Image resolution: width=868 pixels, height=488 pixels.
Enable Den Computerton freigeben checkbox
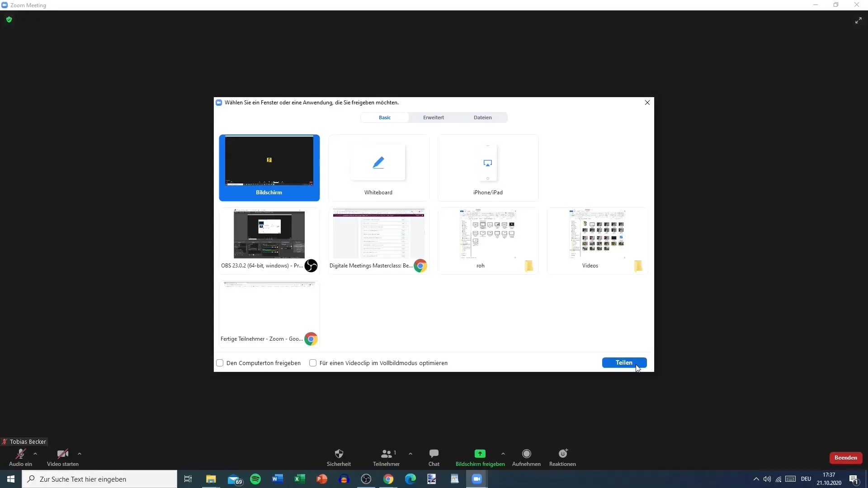point(220,363)
